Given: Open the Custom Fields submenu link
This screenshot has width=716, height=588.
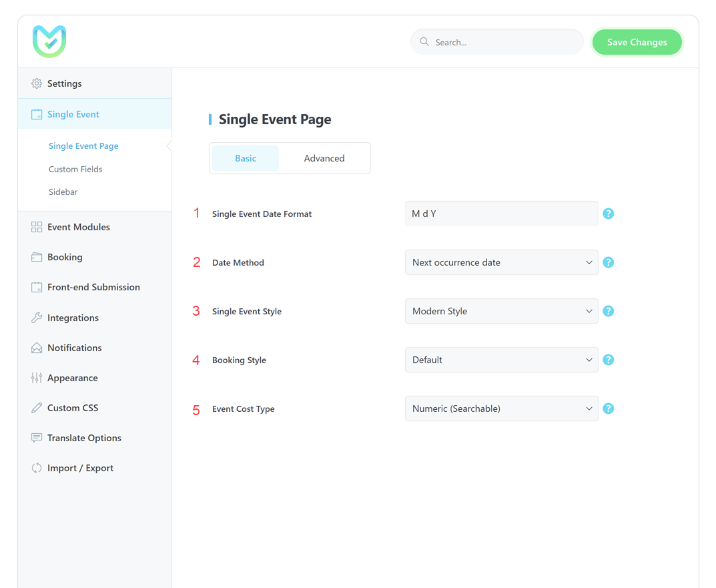Looking at the screenshot, I should click(75, 169).
